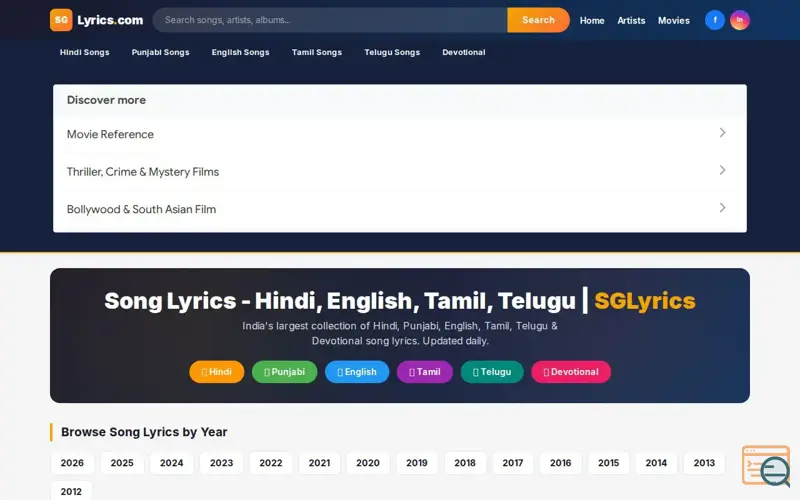The width and height of the screenshot is (800, 500).
Task: Open the Instagram social icon
Action: click(740, 20)
